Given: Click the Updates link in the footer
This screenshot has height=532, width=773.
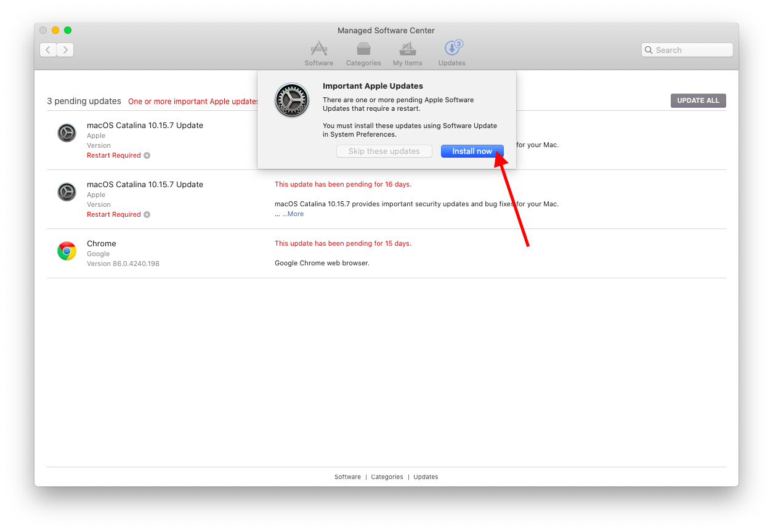Looking at the screenshot, I should [426, 477].
